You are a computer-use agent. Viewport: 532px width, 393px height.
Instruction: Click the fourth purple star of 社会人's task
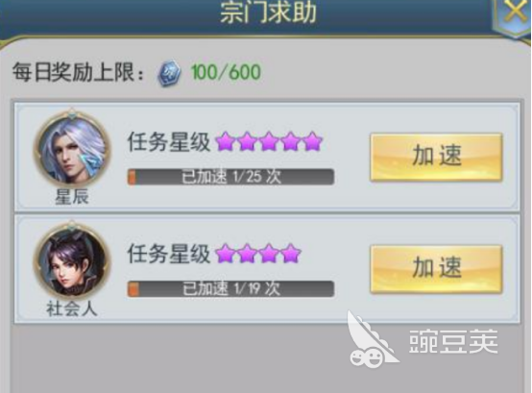click(x=291, y=254)
